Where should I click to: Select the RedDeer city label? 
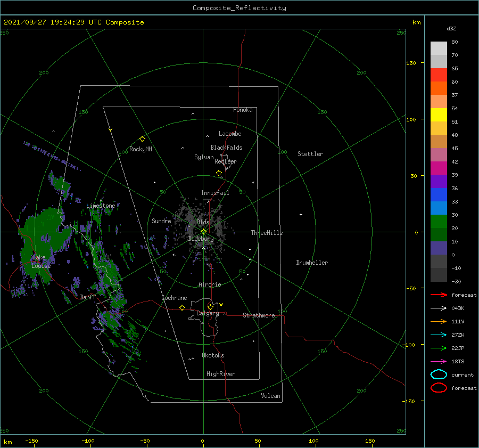click(226, 161)
